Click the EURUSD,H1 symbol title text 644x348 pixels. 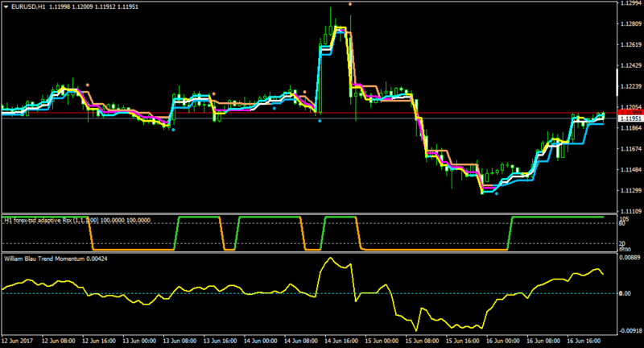tap(28, 7)
